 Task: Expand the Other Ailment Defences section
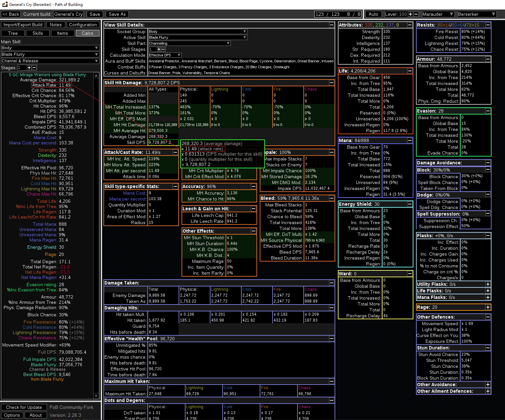click(488, 391)
